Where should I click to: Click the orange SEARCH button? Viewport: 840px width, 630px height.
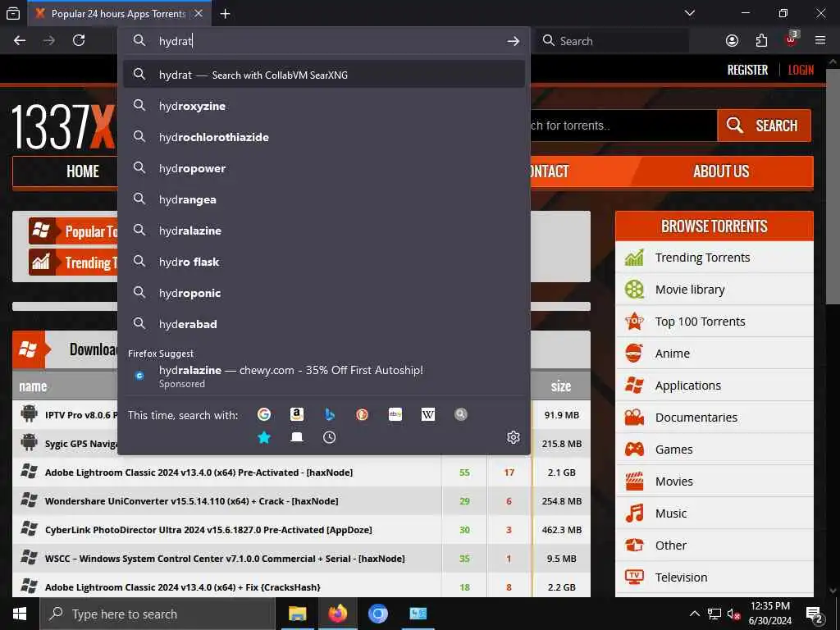pos(764,126)
